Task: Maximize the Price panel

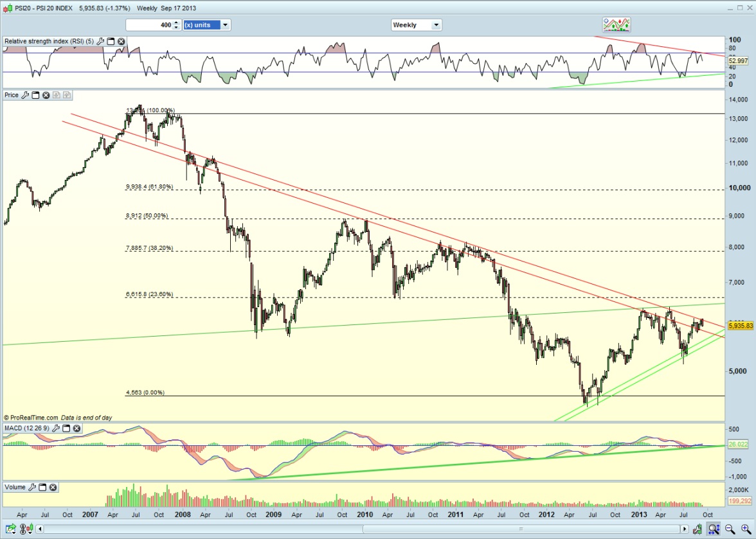Action: [36, 95]
